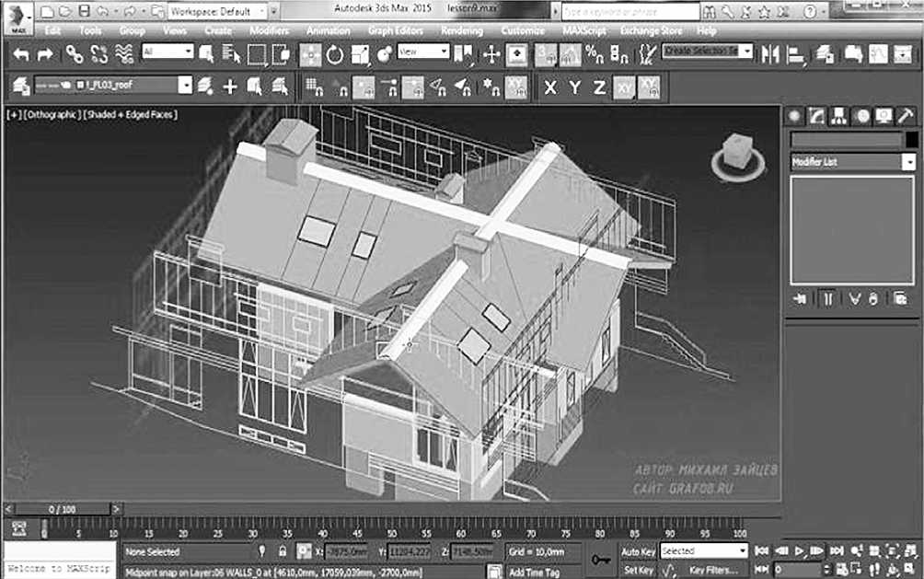This screenshot has height=579, width=924.
Task: Open the Display command panel tab
Action: (884, 116)
